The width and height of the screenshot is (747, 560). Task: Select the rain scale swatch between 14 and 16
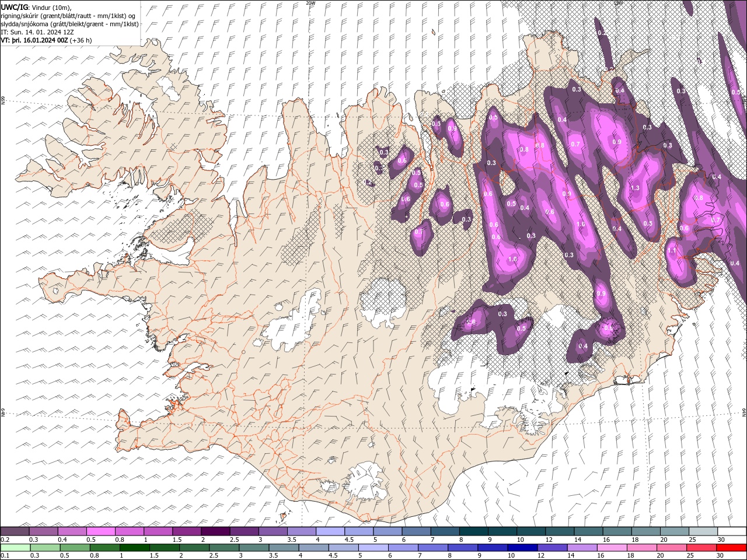581,548
